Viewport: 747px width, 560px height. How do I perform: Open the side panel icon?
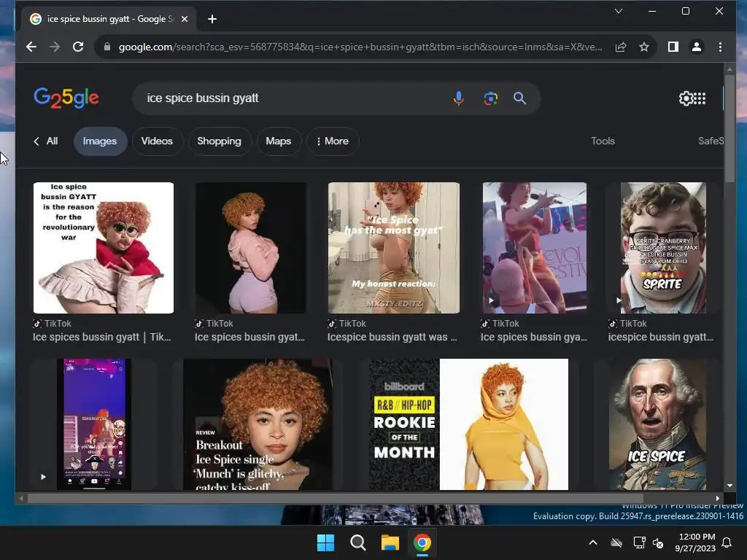673,47
